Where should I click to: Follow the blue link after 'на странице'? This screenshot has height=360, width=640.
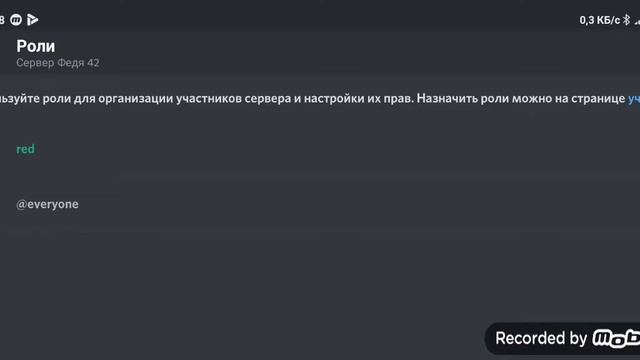(x=634, y=98)
